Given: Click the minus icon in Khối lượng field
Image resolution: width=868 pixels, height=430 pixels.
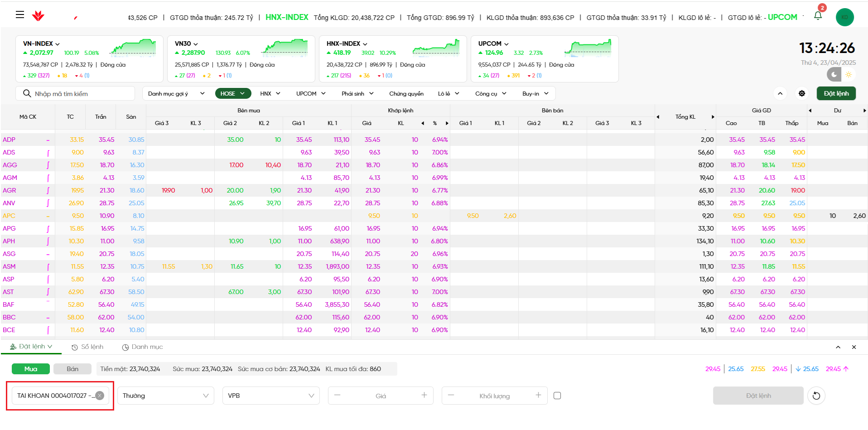Looking at the screenshot, I should point(451,395).
